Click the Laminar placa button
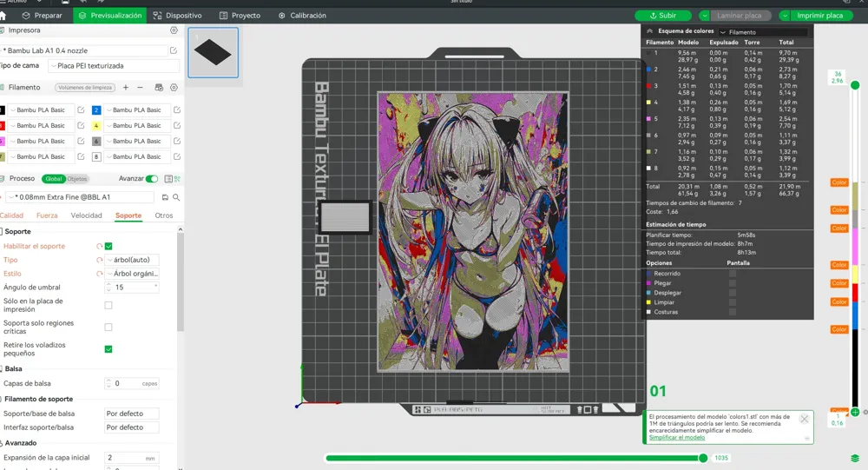Viewport: 868px width, 470px height. pyautogui.click(x=739, y=16)
